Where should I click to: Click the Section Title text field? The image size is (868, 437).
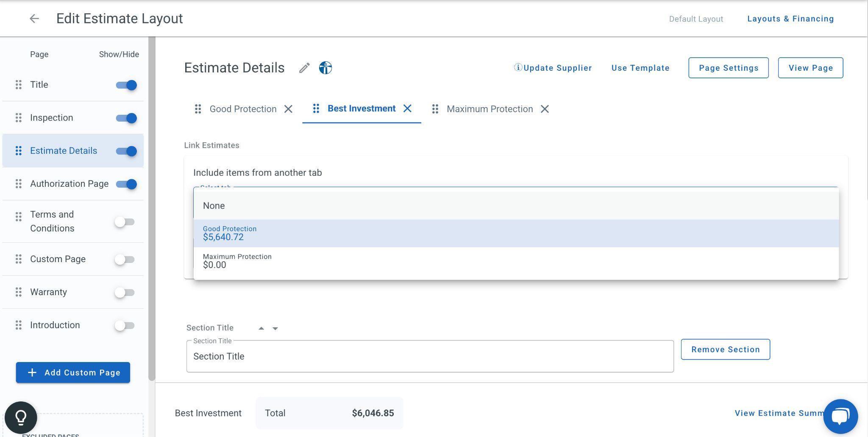click(430, 357)
